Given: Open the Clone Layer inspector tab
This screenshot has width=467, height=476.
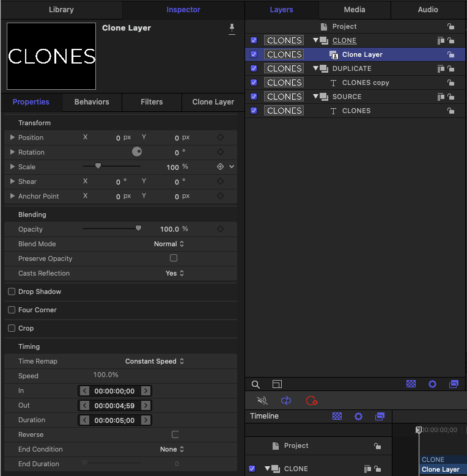Looking at the screenshot, I should coord(213,102).
